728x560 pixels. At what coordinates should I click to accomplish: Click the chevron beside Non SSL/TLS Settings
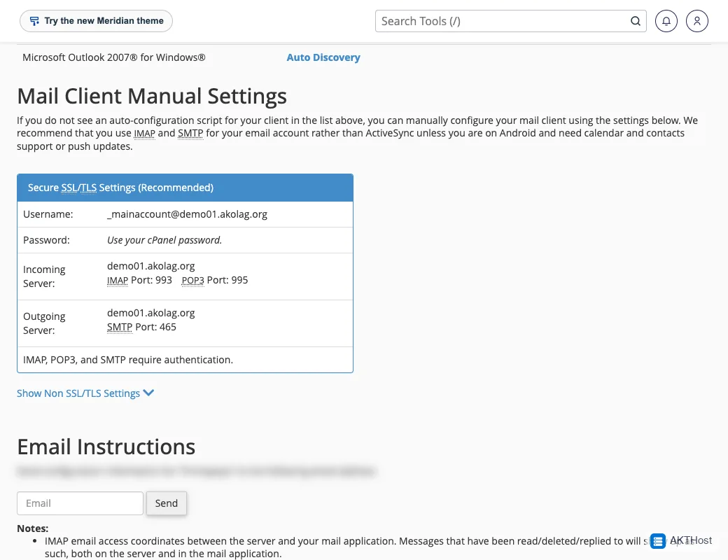(x=148, y=393)
